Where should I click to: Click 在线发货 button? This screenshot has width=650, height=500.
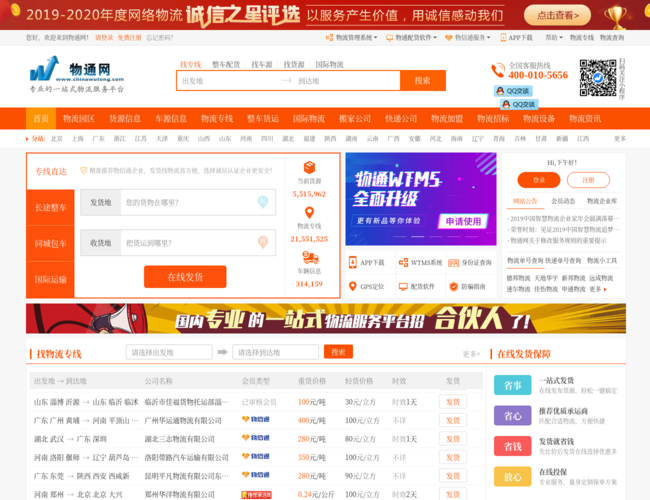(185, 277)
